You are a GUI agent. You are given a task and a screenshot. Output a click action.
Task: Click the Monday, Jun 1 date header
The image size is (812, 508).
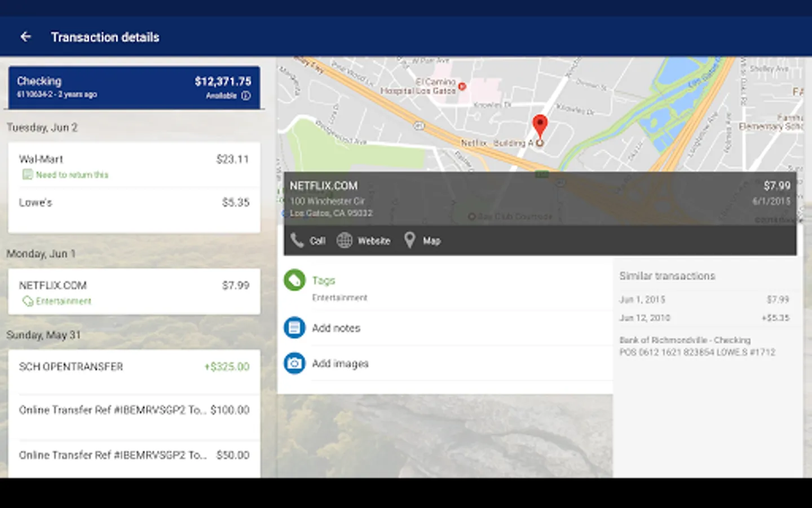pos(41,254)
